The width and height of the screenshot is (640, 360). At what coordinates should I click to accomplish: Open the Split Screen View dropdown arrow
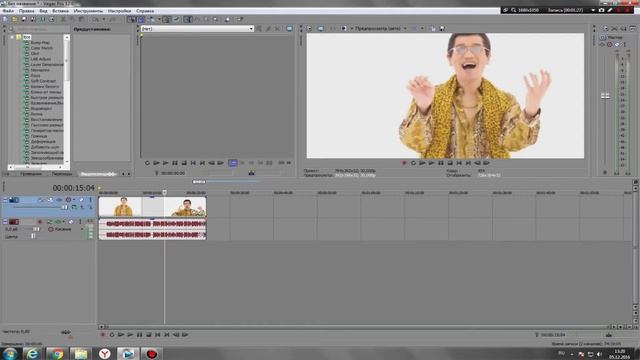pos(351,29)
